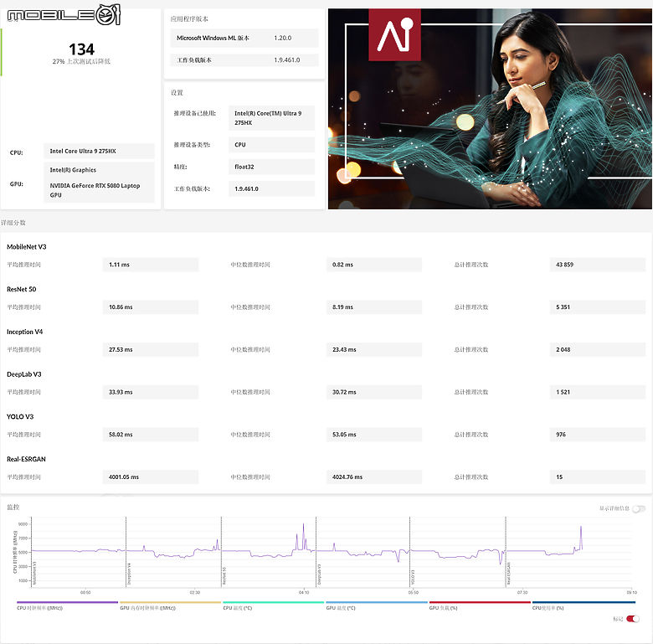Click the 详细分数 section title
This screenshot has width=653, height=644.
[13, 223]
